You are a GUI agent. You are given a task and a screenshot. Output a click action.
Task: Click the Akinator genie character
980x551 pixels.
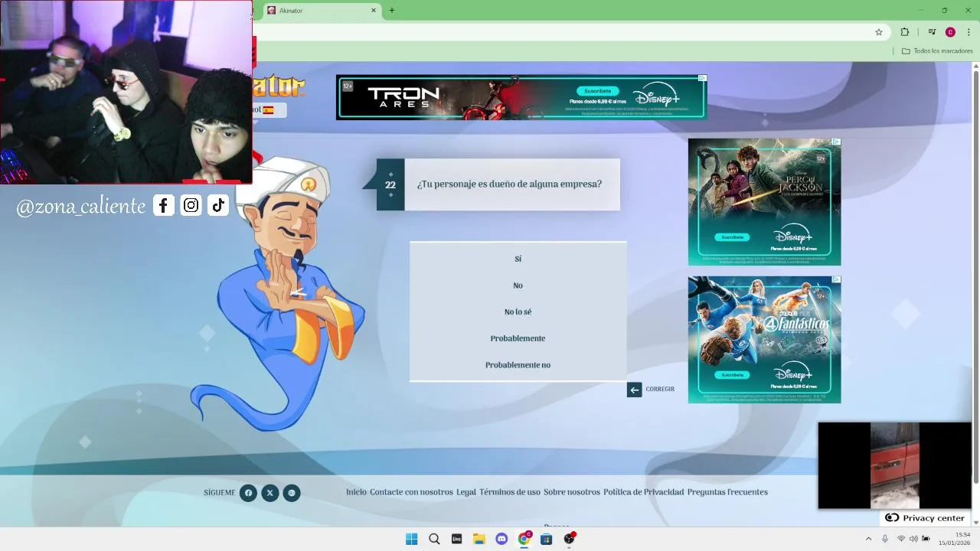277,292
